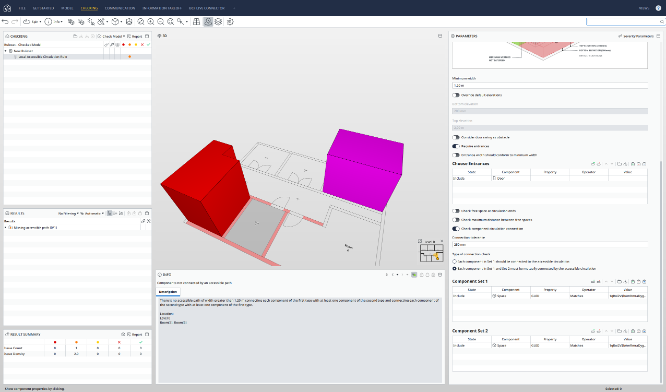Image resolution: width=666 pixels, height=392 pixels.
Task: Click the add row icon in Component Set 1
Action: point(593,282)
